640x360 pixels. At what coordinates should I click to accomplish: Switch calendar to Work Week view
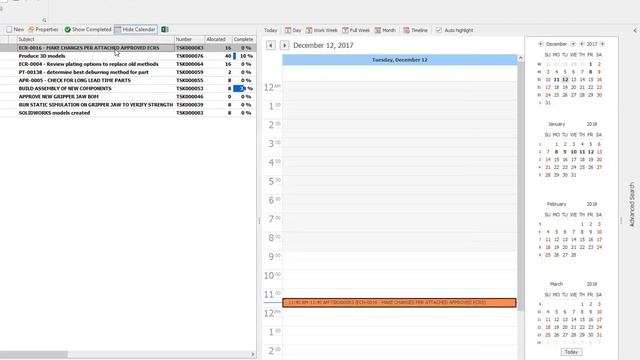pos(322,30)
